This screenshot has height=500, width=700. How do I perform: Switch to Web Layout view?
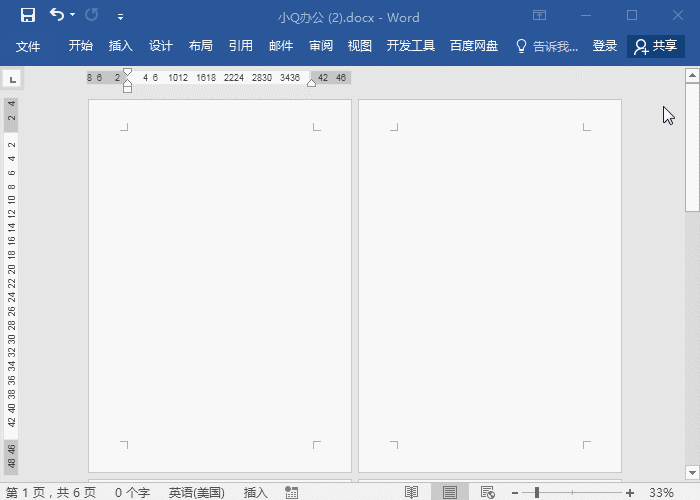tap(488, 492)
